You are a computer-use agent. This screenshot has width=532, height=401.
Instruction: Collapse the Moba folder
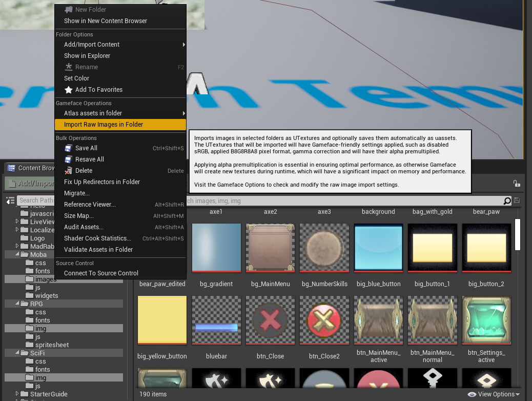point(17,254)
